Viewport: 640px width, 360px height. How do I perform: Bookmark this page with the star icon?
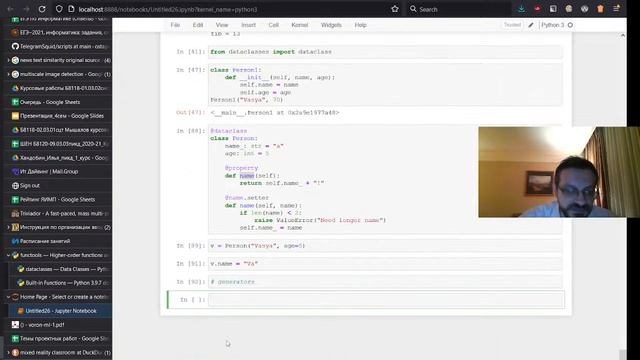point(395,9)
